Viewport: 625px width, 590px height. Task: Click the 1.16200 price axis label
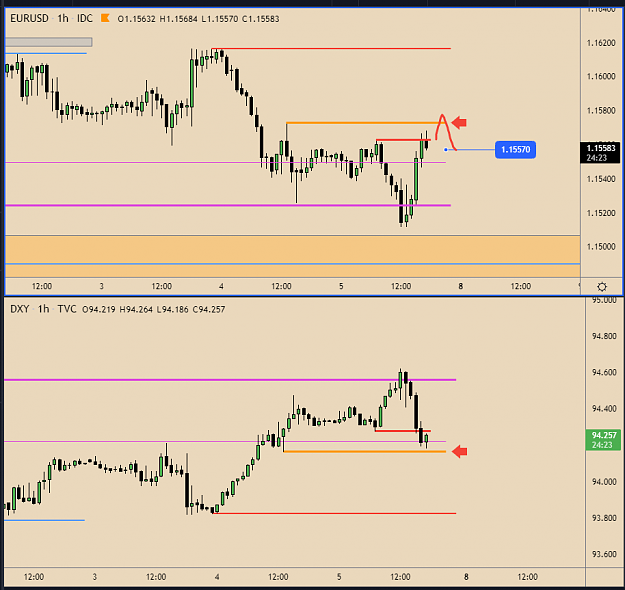601,43
